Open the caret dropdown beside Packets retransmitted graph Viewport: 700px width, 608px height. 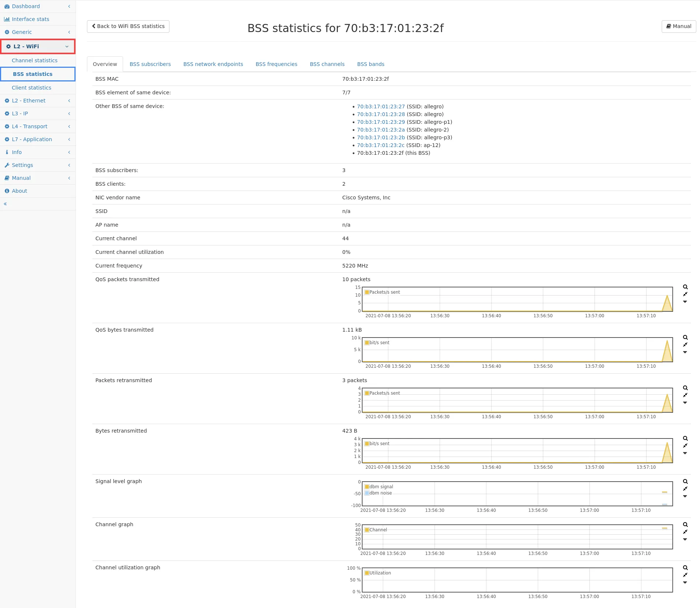[685, 403]
